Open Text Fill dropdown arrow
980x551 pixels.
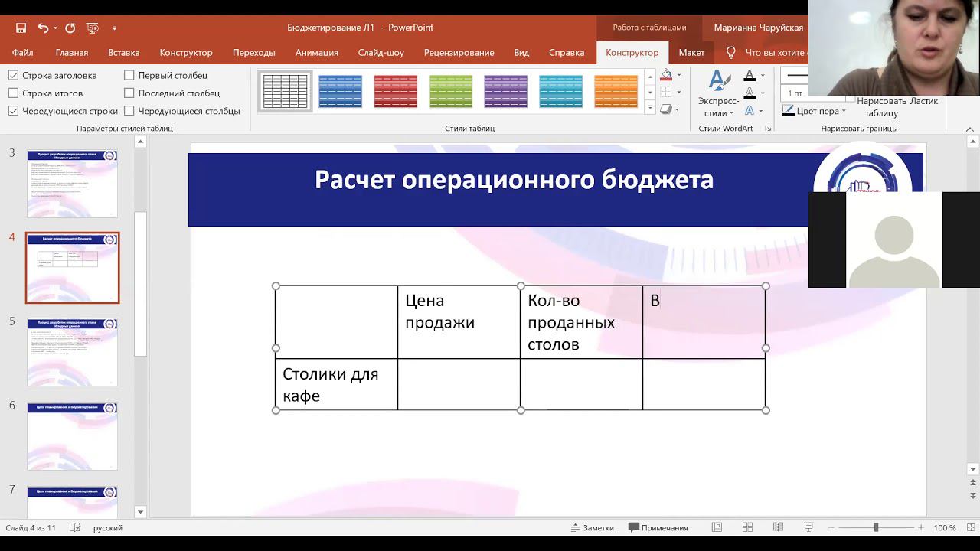pos(763,76)
